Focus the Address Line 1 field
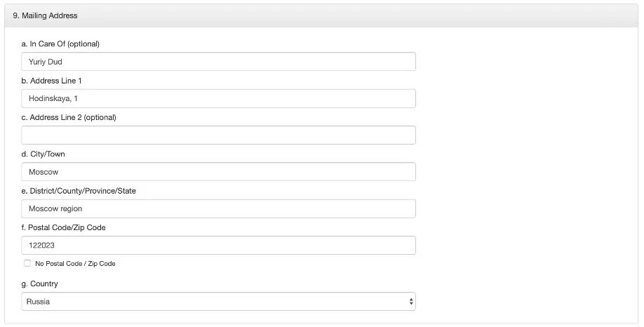Image resolution: width=644 pixels, height=327 pixels. tap(217, 98)
